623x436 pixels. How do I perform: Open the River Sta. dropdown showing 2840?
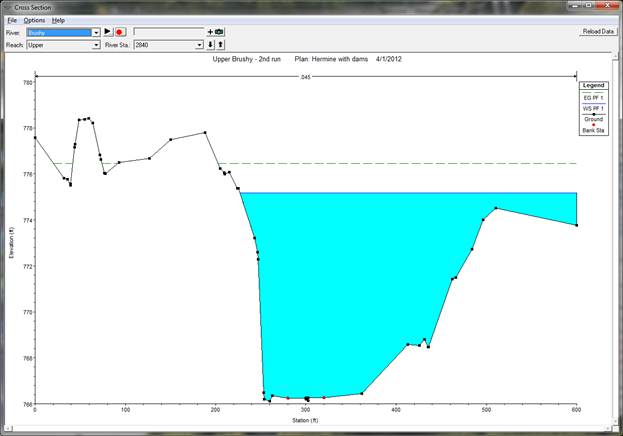coord(199,45)
